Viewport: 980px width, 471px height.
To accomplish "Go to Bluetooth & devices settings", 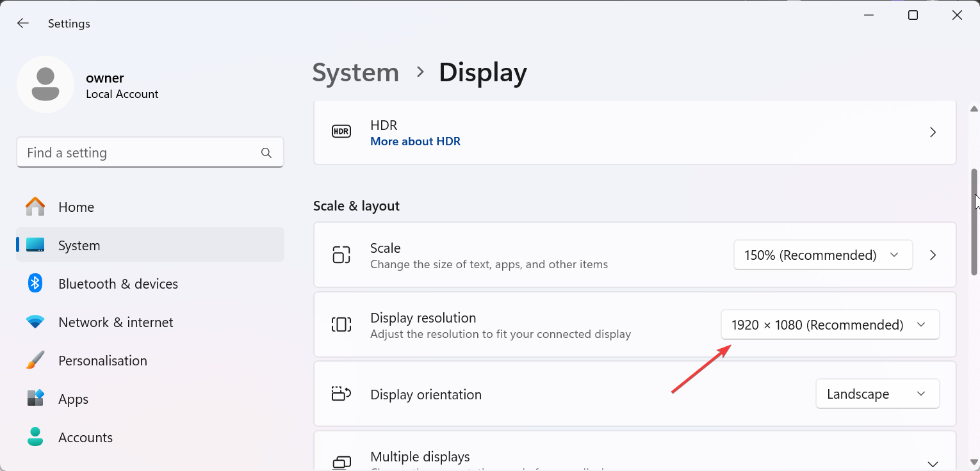I will coord(118,283).
